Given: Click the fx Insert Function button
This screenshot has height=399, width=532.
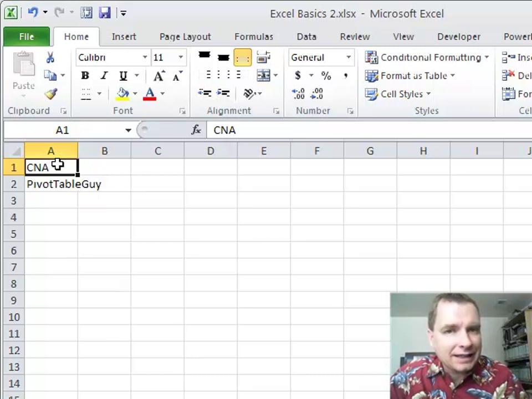Looking at the screenshot, I should tap(196, 130).
